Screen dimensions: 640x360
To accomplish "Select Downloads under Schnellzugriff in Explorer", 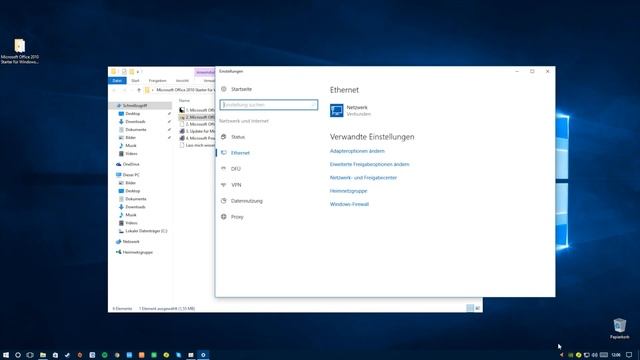I will pos(135,122).
